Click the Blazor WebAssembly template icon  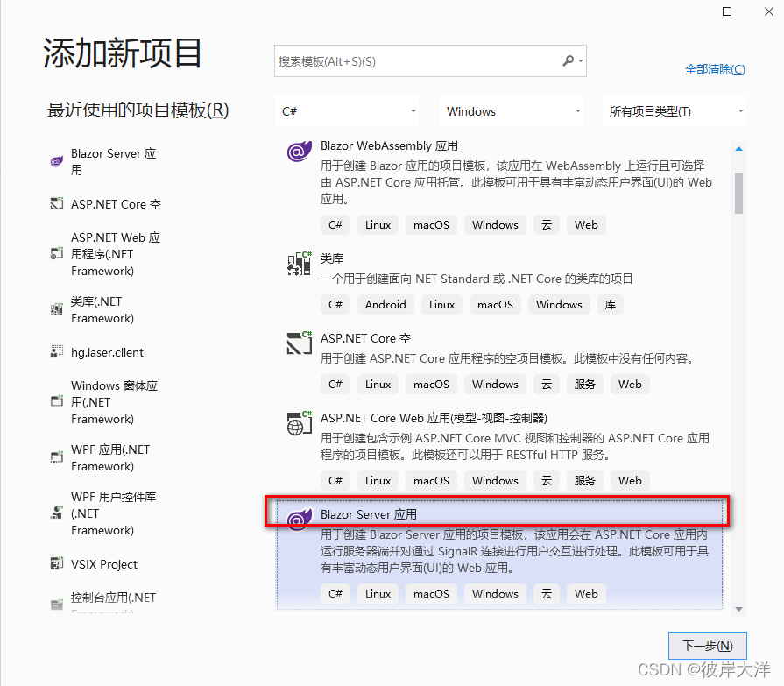[x=299, y=151]
